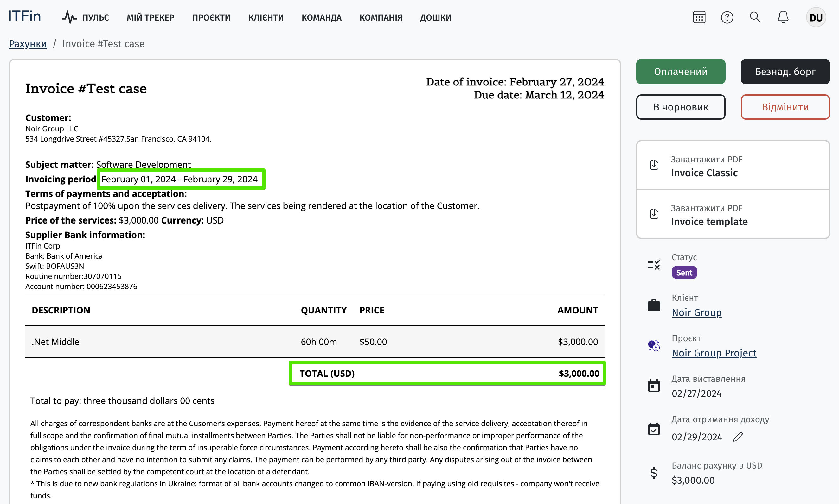Open notifications bell icon
The height and width of the screenshot is (504, 839).
[x=783, y=17]
